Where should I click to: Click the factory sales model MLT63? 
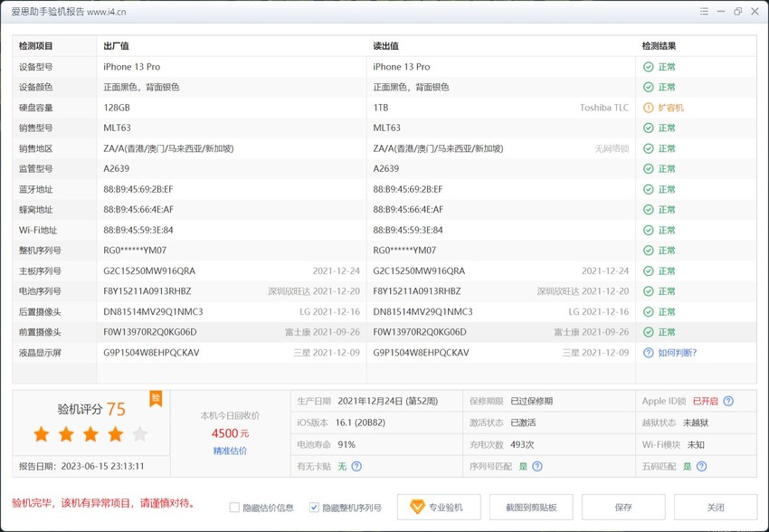118,128
